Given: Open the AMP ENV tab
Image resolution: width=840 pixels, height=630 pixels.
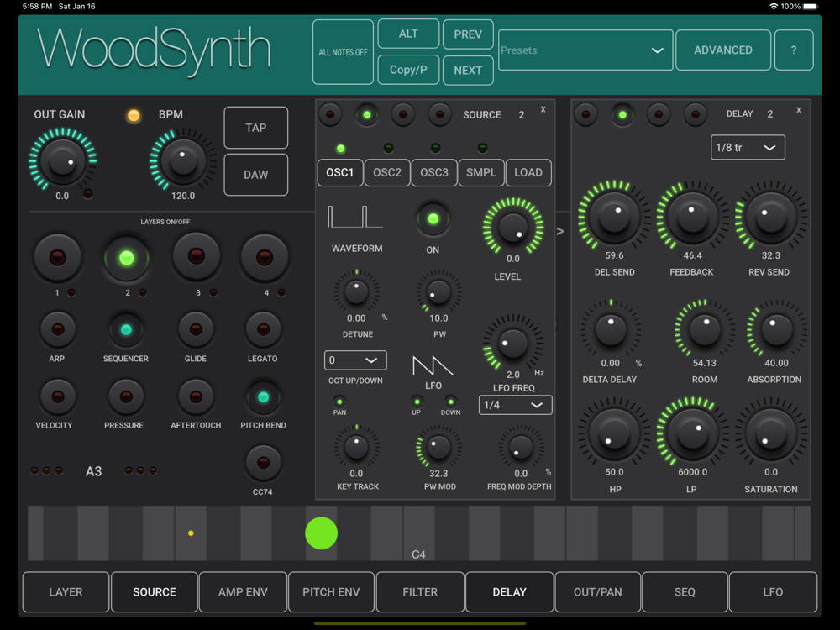Looking at the screenshot, I should click(x=243, y=592).
